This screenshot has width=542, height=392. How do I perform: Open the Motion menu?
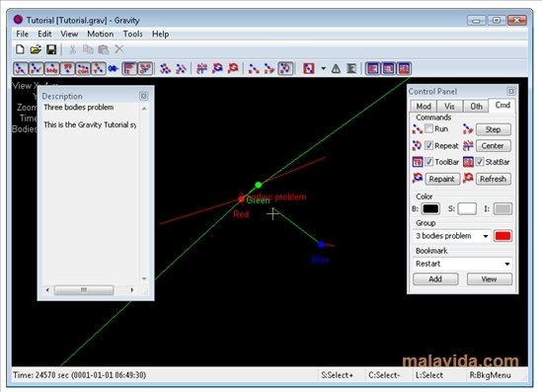[101, 34]
